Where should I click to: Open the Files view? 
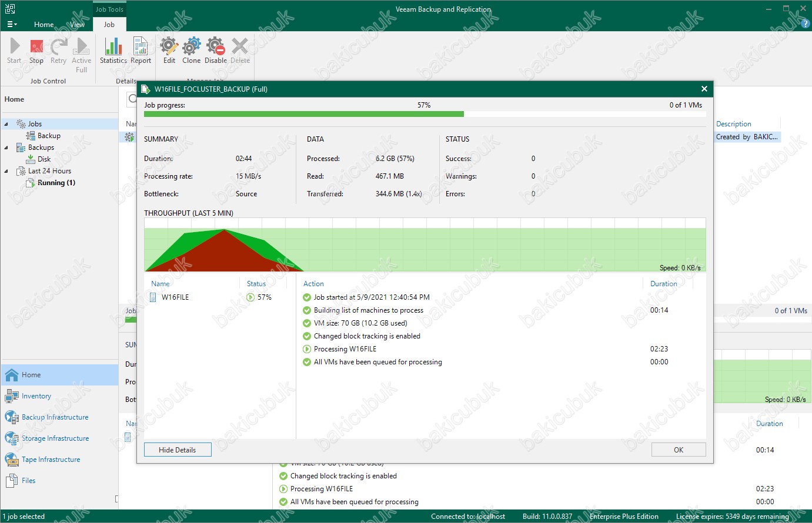[60, 481]
